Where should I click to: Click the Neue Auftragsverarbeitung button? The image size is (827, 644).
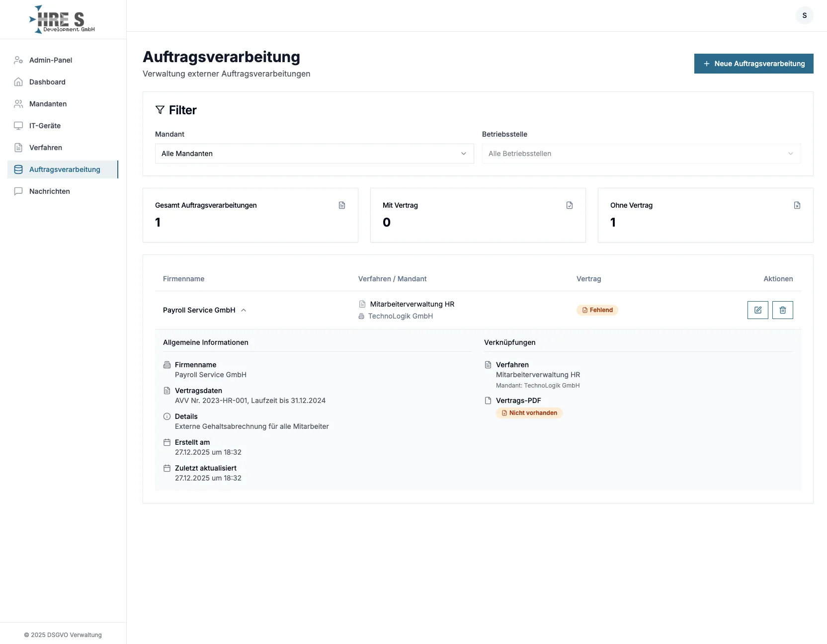coord(753,64)
